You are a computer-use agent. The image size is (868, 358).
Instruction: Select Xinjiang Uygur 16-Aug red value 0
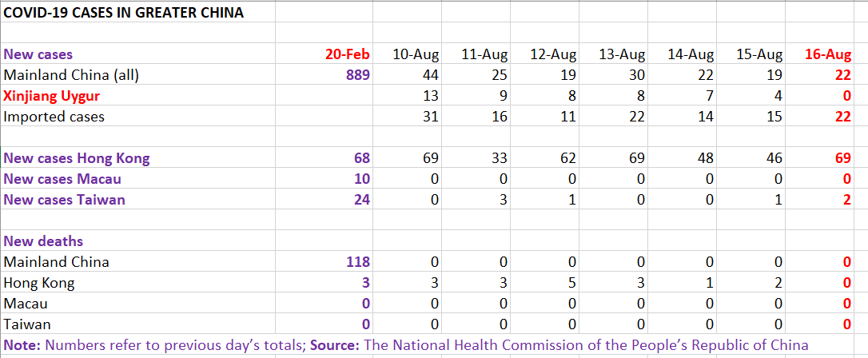[x=846, y=96]
